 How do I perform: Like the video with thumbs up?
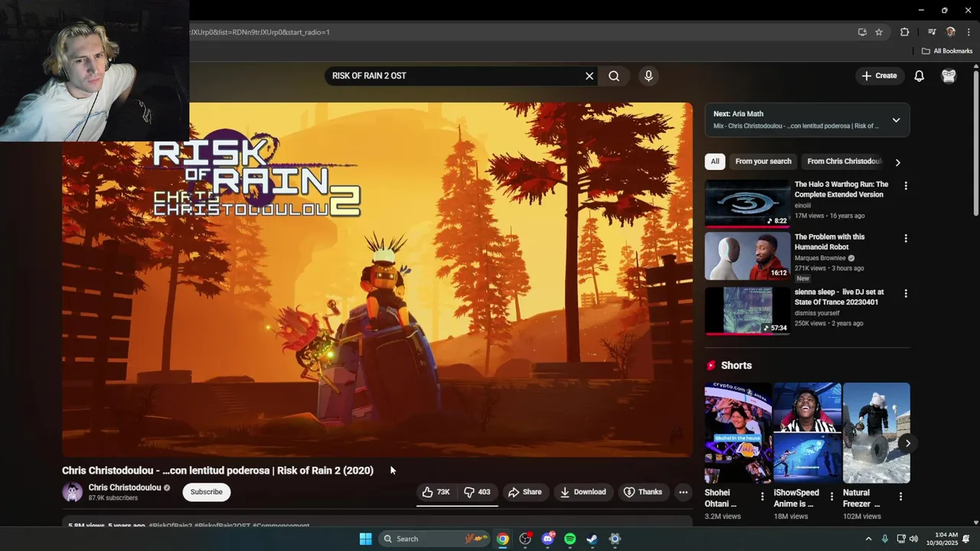coord(436,492)
